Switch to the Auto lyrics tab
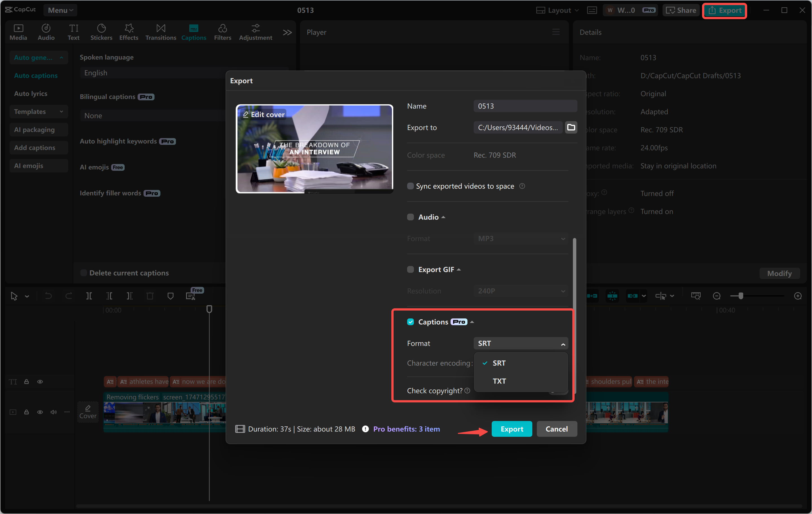Viewport: 812px width, 514px height. click(x=31, y=93)
